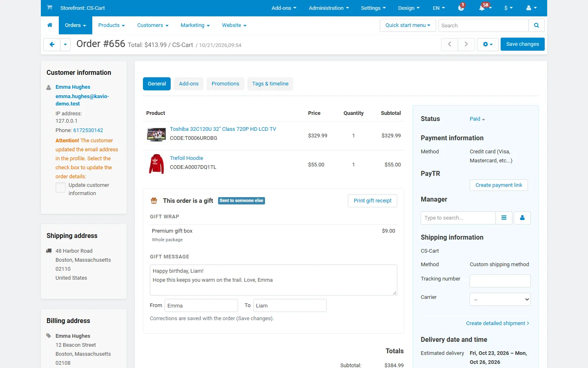Click the Tracking number field
Viewport: 588px width, 368px height.
click(500, 281)
